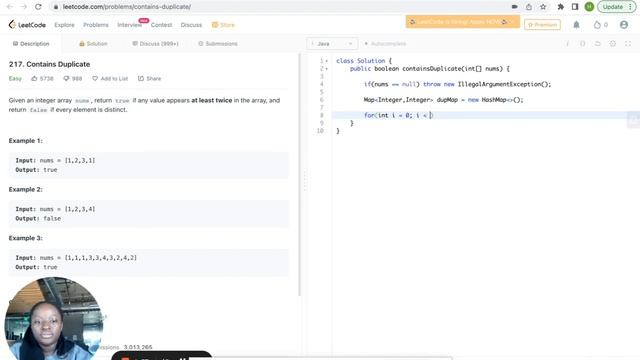Click the problem title 217. Contains Duplicate
Viewport: 640px width, 360px height.
pyautogui.click(x=49, y=64)
